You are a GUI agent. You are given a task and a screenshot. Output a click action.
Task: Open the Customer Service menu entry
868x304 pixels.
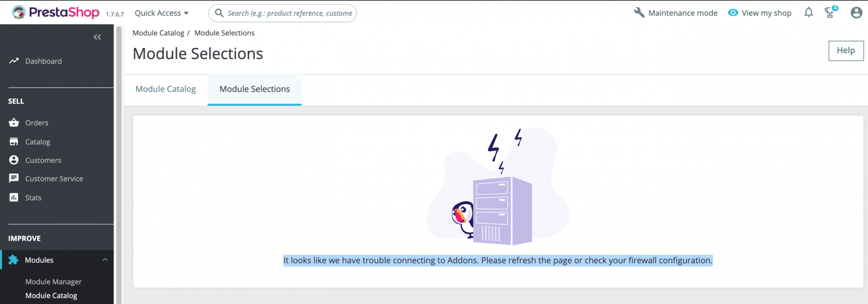[54, 179]
